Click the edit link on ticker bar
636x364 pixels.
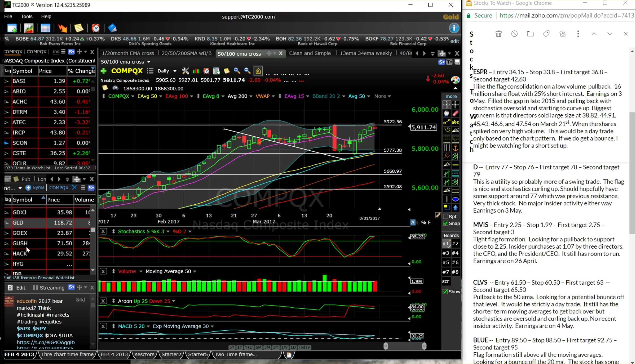[x=454, y=41]
